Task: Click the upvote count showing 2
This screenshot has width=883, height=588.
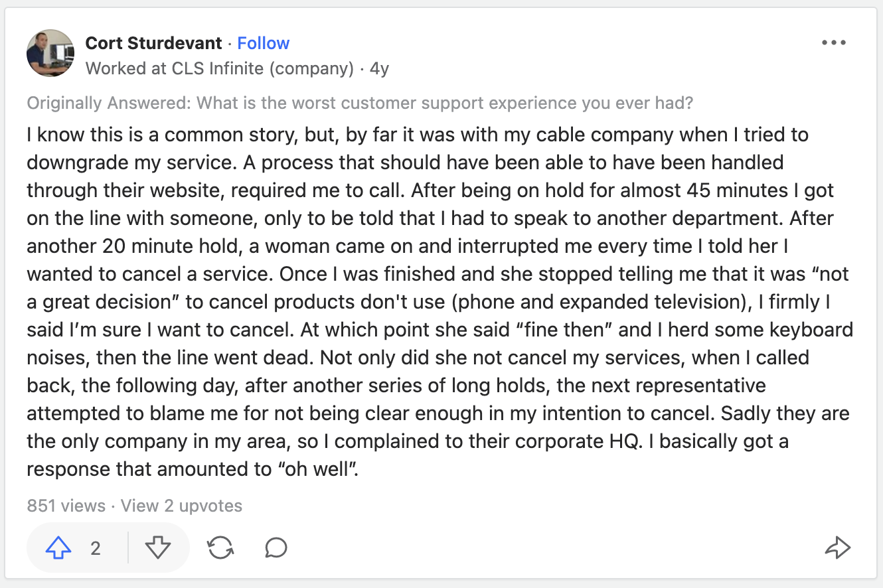Action: pos(95,548)
